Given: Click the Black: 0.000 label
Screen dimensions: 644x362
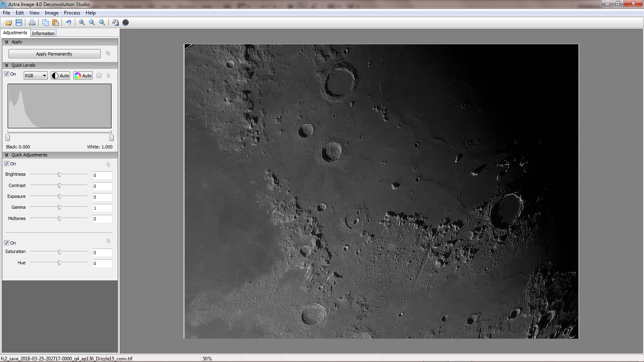Looking at the screenshot, I should tap(18, 147).
